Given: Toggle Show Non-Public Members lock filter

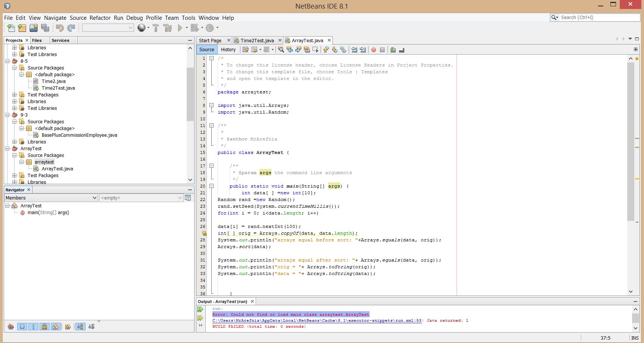Looking at the screenshot, I should [x=44, y=327].
